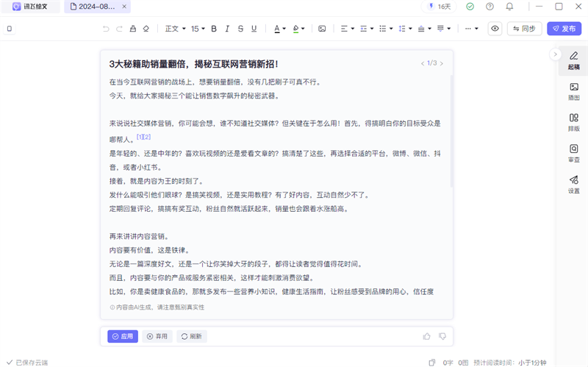This screenshot has height=367, width=588.
Task: Toggle italic text style
Action: click(x=228, y=29)
